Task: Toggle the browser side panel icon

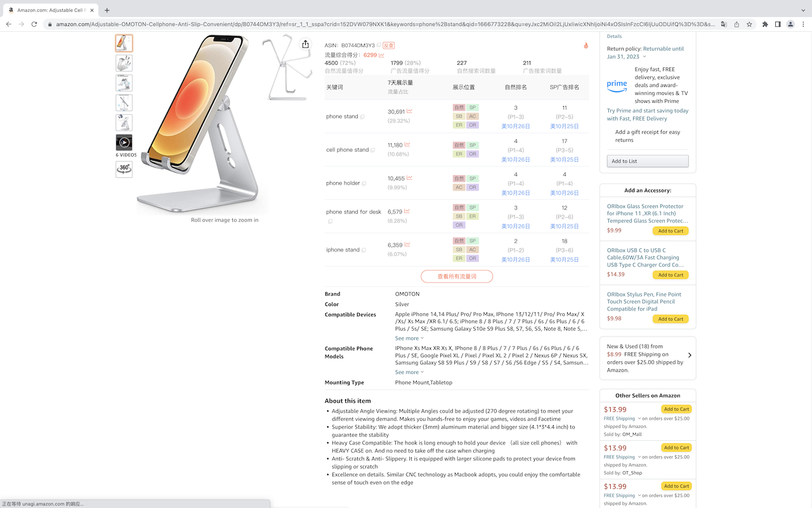Action: [778, 24]
